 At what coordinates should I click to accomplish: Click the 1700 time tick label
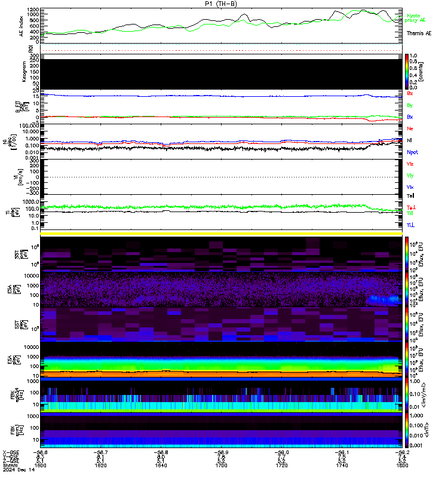pos(221,465)
